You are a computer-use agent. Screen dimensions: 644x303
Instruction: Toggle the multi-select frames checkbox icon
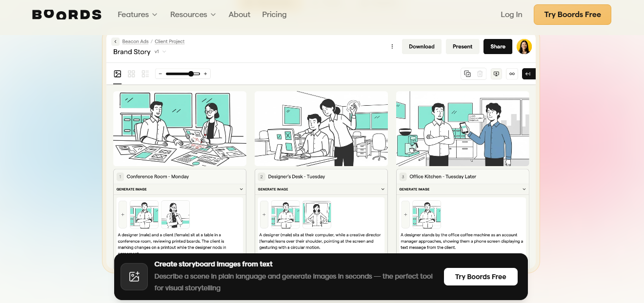point(467,74)
